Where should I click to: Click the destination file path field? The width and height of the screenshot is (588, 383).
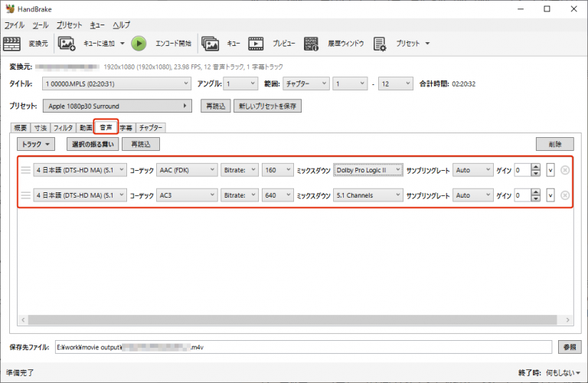click(x=303, y=347)
